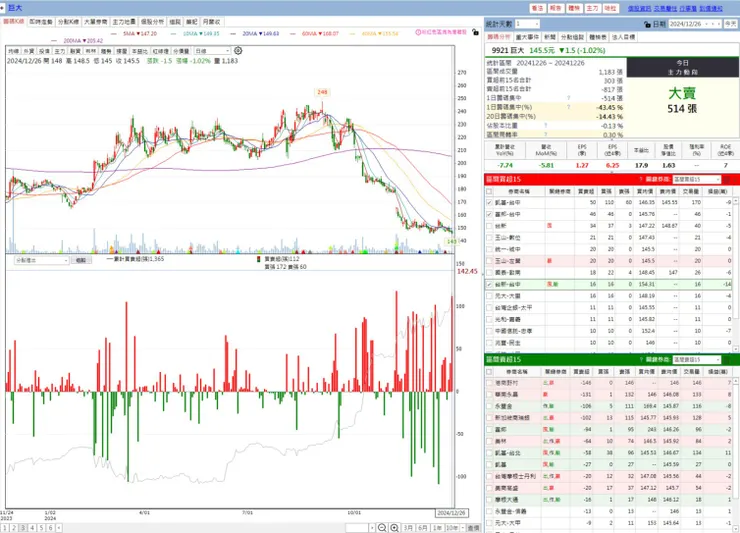Click zoom in magnifier icon below chart

(x=395, y=527)
